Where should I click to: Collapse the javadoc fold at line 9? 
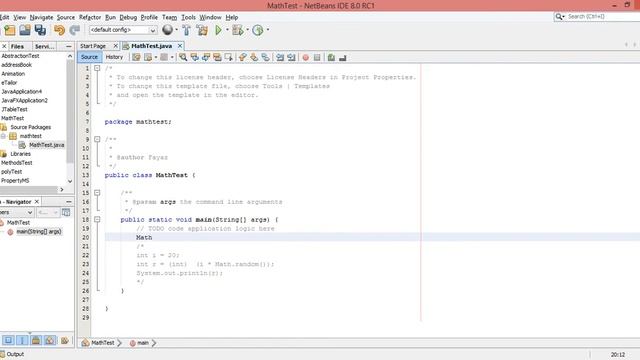coord(97,139)
